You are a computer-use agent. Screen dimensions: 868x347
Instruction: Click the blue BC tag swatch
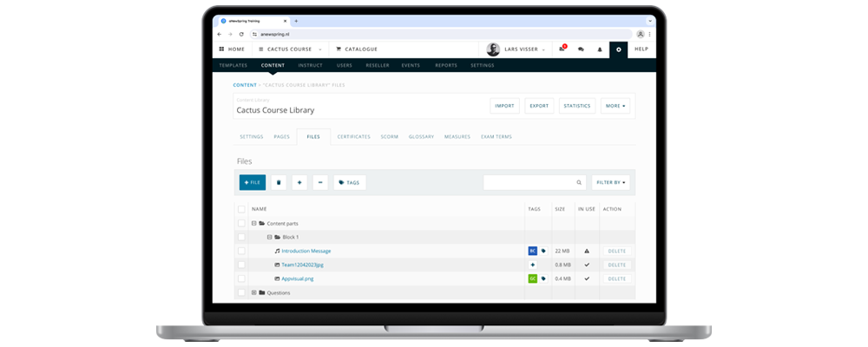click(533, 251)
